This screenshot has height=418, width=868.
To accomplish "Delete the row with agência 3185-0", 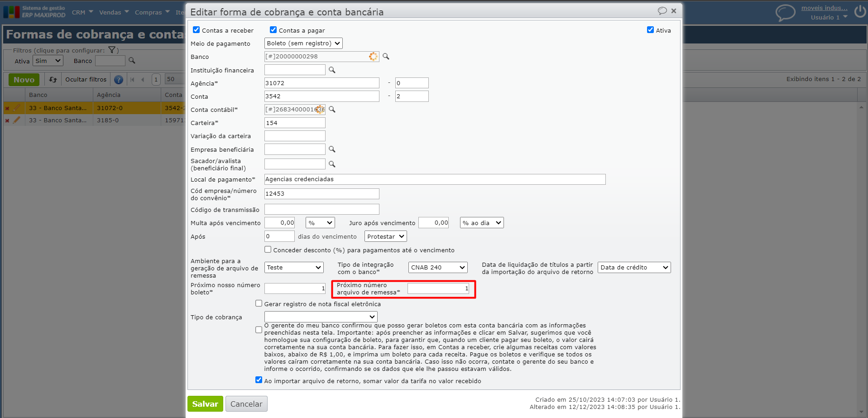I will click(7, 120).
